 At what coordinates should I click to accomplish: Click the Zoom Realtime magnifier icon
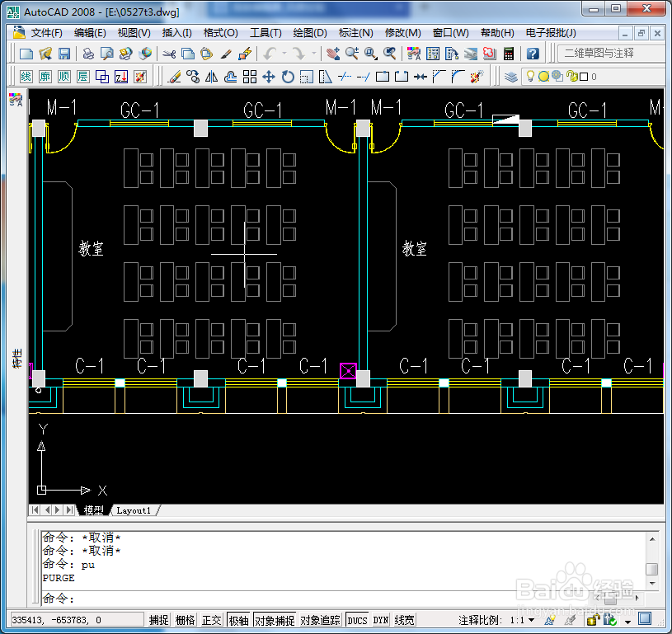(352, 54)
